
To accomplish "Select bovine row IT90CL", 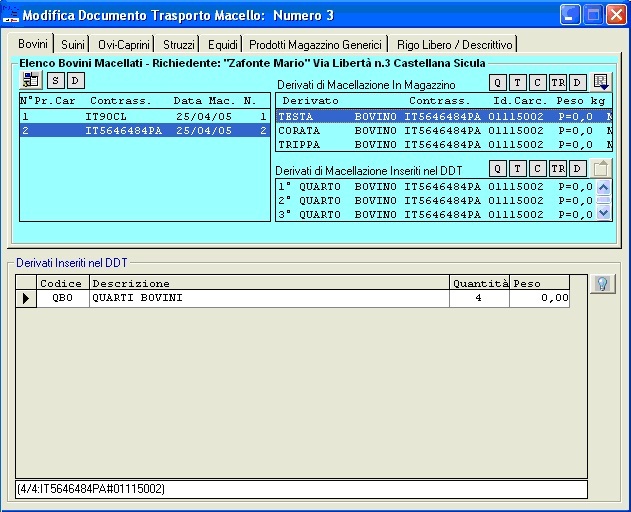I will click(145, 116).
